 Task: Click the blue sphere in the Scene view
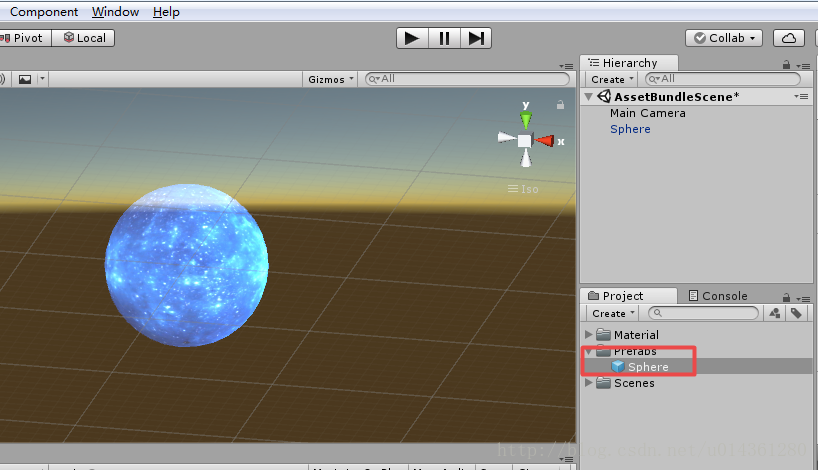click(187, 265)
